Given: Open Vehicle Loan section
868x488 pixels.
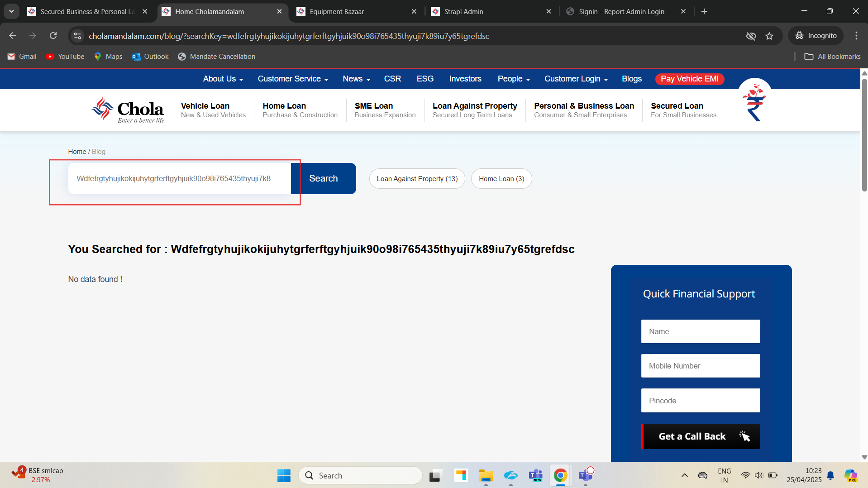Looking at the screenshot, I should pos(213,110).
